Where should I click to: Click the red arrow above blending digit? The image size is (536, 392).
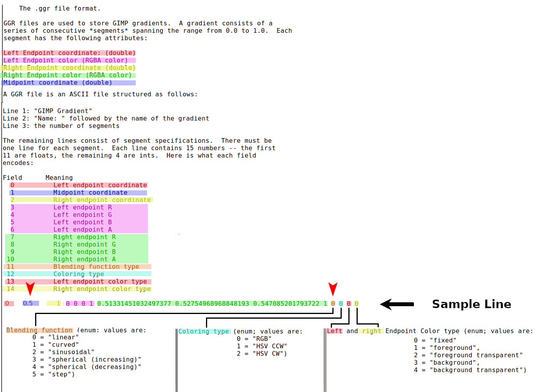(x=333, y=289)
